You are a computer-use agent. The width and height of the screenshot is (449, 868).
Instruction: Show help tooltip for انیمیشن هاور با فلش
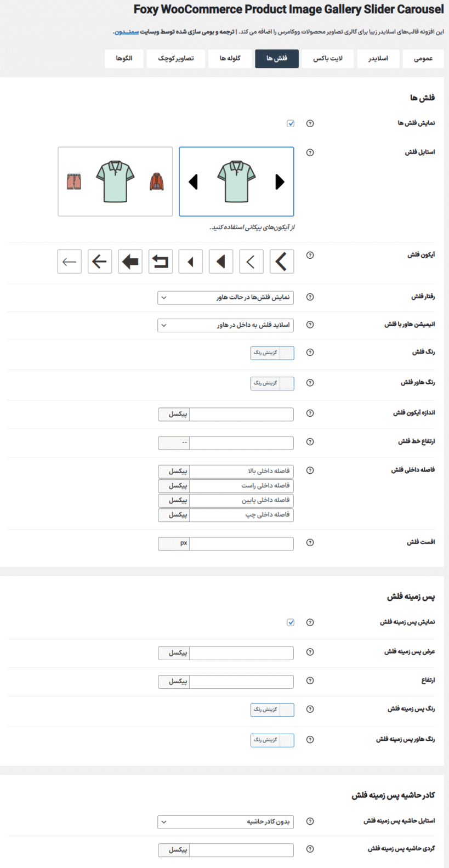[x=310, y=325]
